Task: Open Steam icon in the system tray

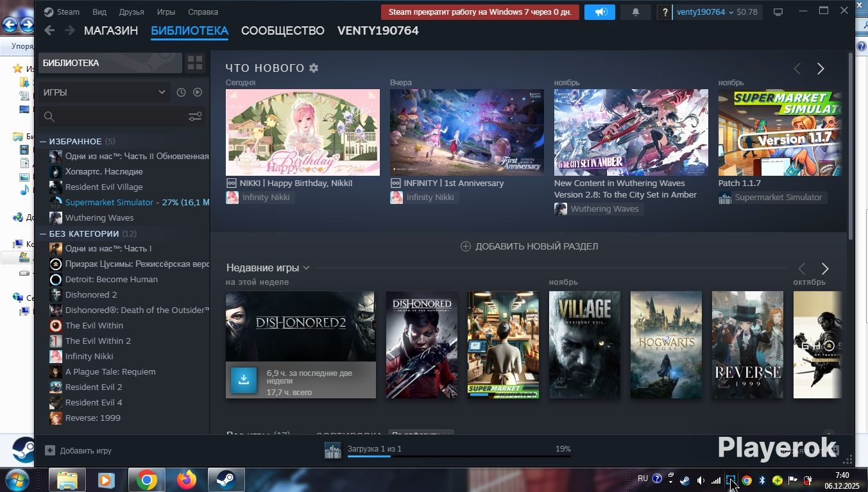Action: click(x=685, y=480)
